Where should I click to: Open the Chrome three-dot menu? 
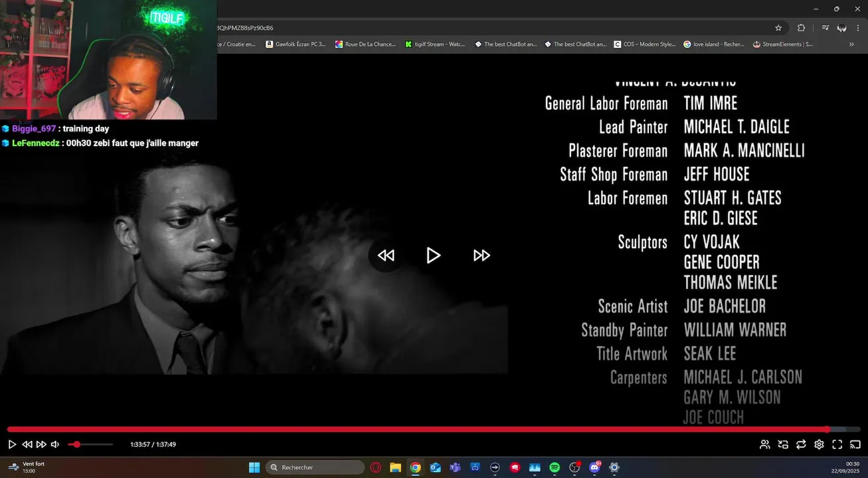859,28
